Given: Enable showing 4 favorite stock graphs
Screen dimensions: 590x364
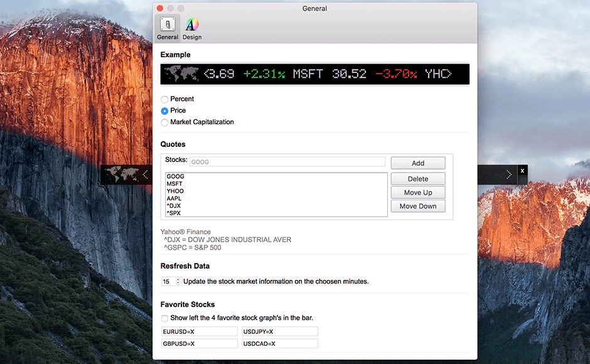Looking at the screenshot, I should [164, 318].
